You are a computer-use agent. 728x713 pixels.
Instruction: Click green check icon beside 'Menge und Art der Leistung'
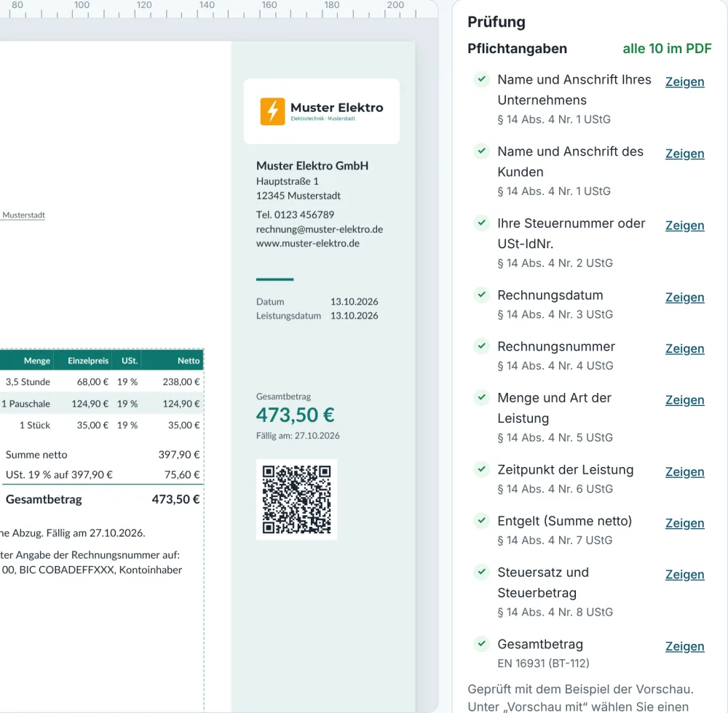pyautogui.click(x=481, y=397)
